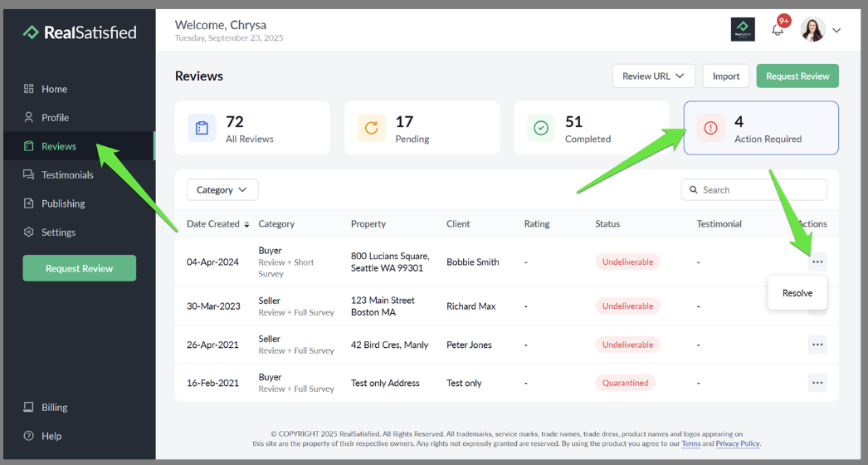
Task: Click date 16-Feb-2021
Action: click(x=212, y=383)
